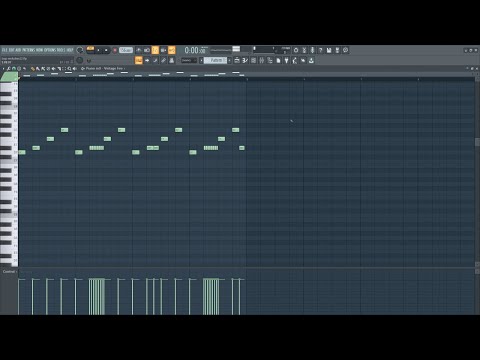Expand the Control lane selector
Image resolution: width=480 pixels, height=360 pixels.
click(9, 272)
